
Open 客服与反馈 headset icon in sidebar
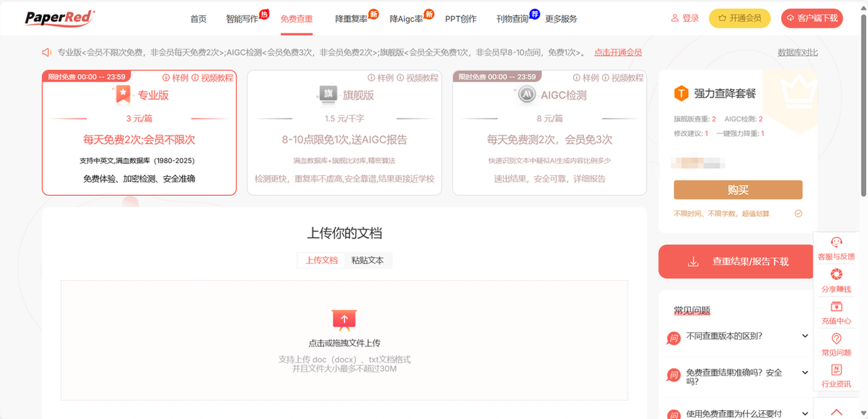(837, 242)
